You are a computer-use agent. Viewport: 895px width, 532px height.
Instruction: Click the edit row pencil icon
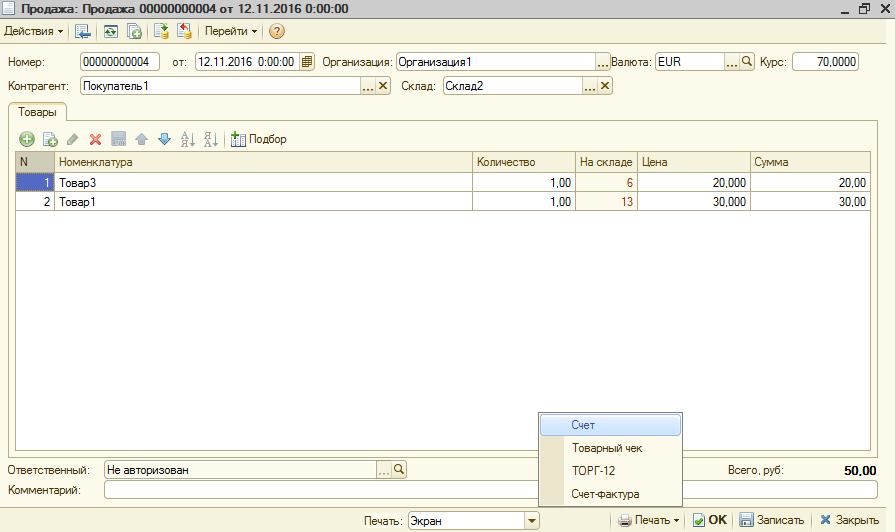coord(72,139)
